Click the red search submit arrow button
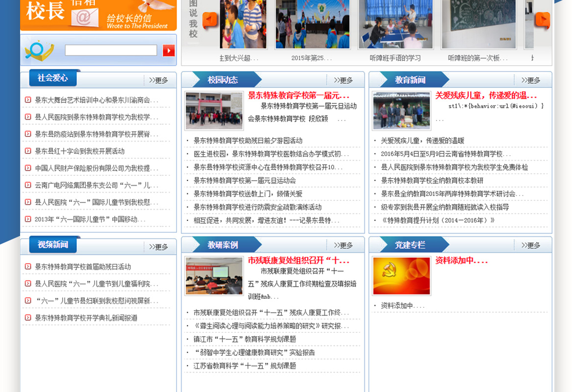572x392 pixels. [169, 50]
